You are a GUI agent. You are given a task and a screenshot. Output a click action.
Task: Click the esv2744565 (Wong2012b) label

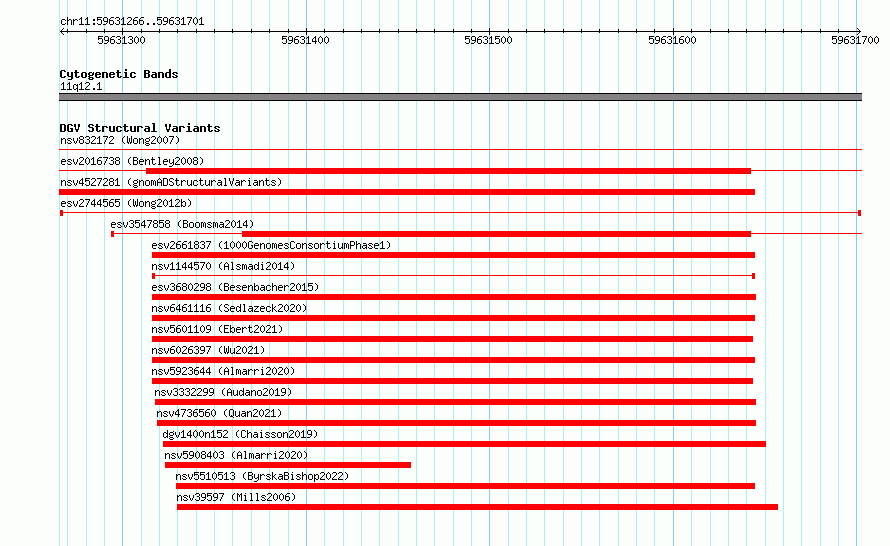(x=126, y=203)
